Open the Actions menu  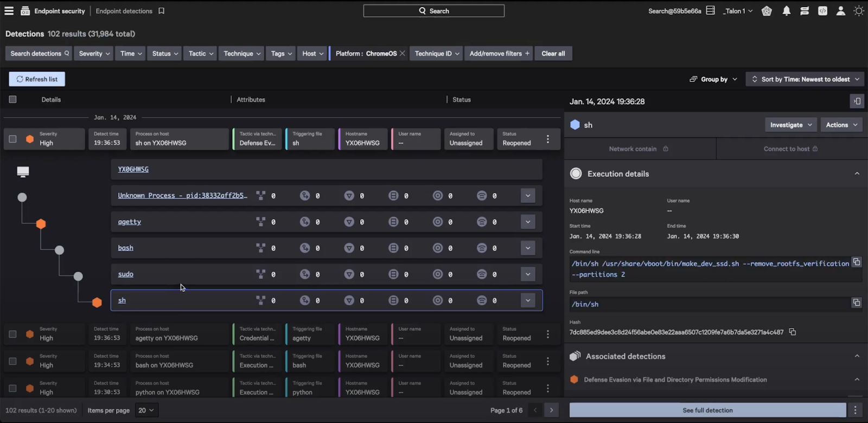[x=841, y=125]
